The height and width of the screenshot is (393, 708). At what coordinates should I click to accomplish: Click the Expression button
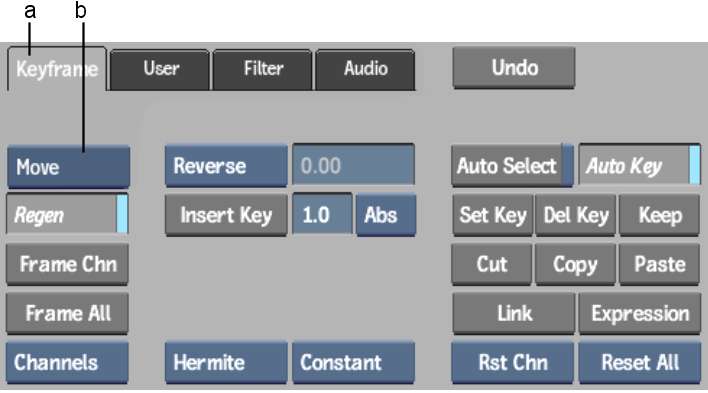[640, 313]
